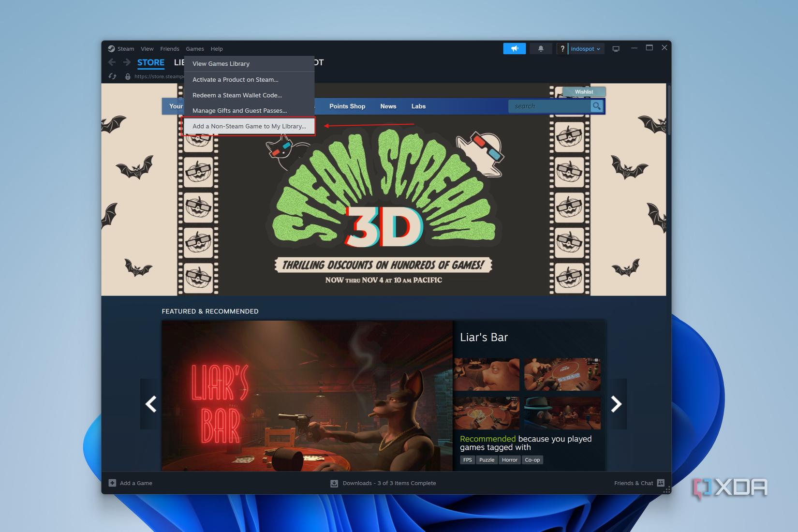This screenshot has width=798, height=532.
Task: Open the Help menu
Action: coord(217,49)
